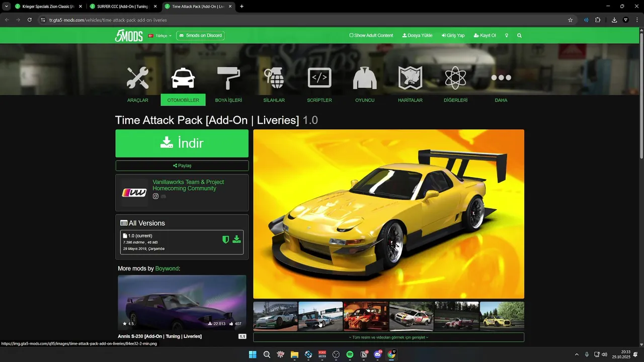The height and width of the screenshot is (362, 644).
Task: Click the Vanillaworks VW avatar logo
Action: pyautogui.click(x=134, y=193)
